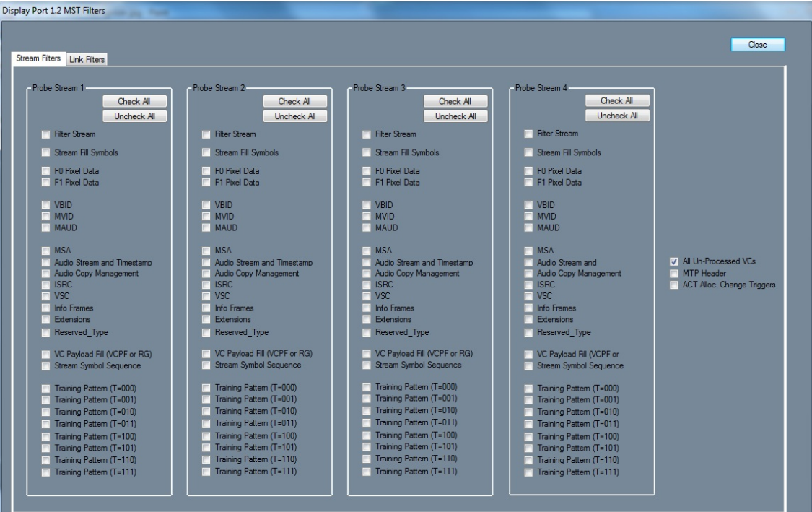Check Training Pattern (T=000) in Probe Stream 1

click(45, 389)
